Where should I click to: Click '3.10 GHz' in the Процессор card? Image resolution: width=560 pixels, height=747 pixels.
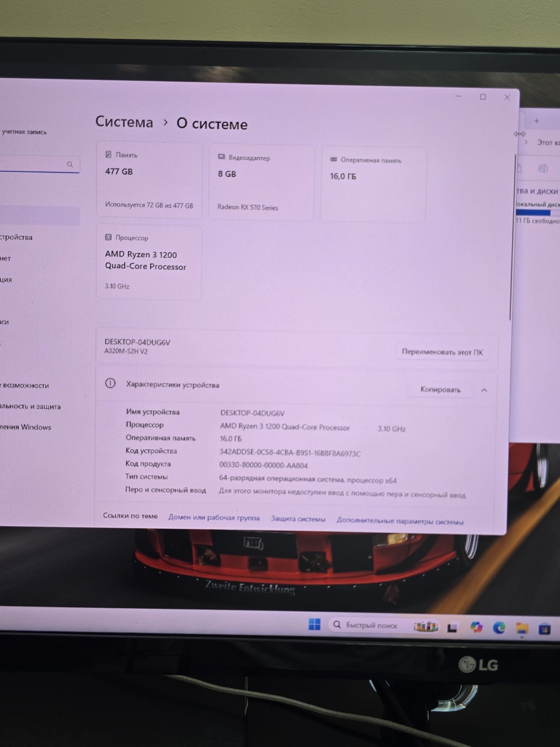[x=117, y=286]
